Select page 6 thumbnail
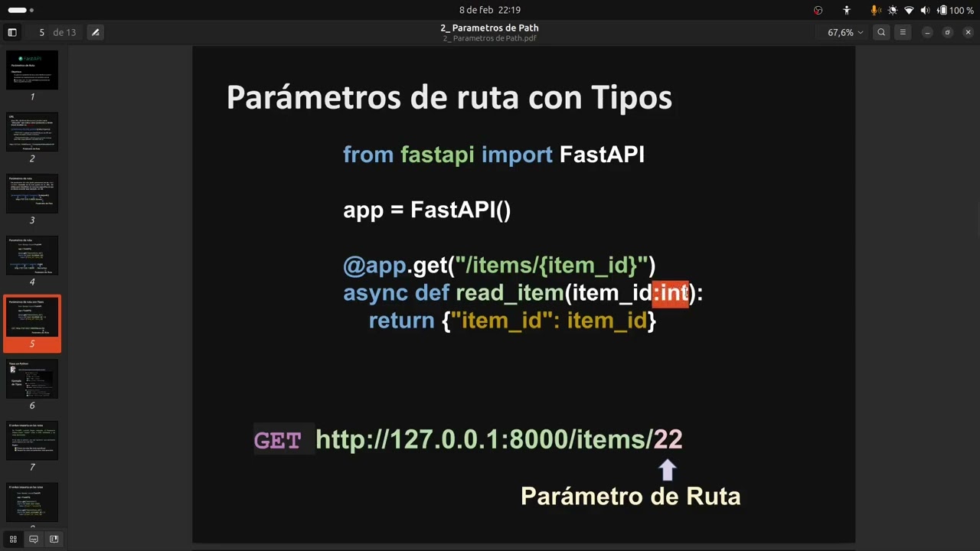 click(32, 379)
